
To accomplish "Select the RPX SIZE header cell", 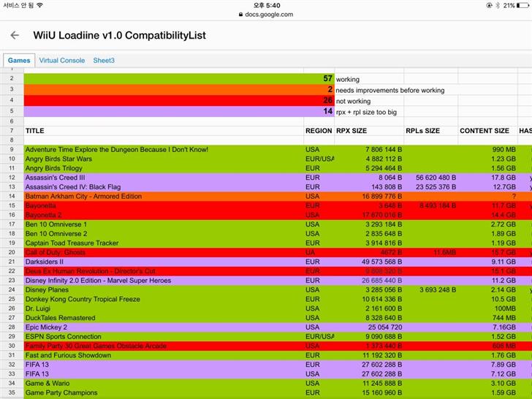I will point(369,131).
